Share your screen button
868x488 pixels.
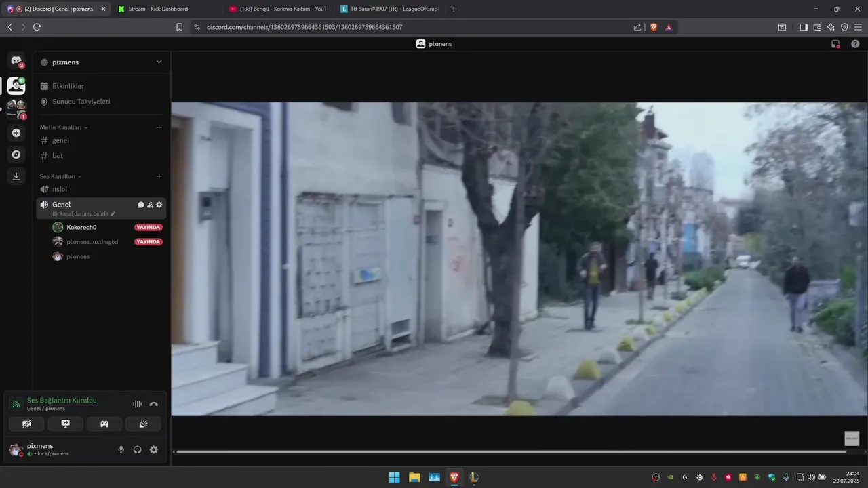[x=66, y=424]
